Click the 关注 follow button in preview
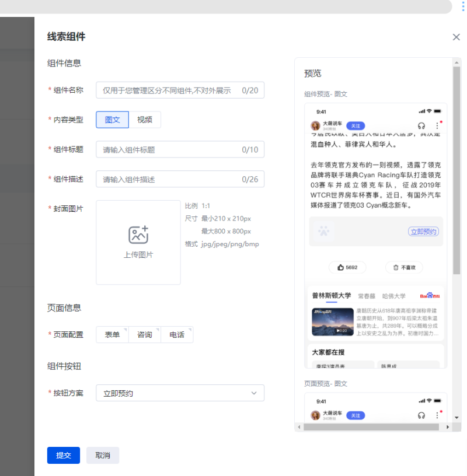This screenshot has height=476, width=467. 357,125
